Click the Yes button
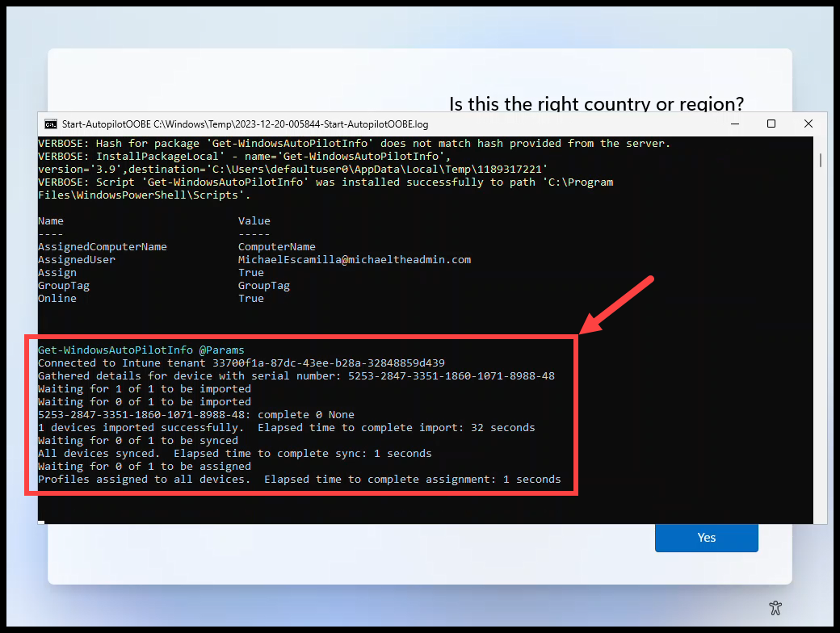This screenshot has width=840, height=633. point(706,537)
